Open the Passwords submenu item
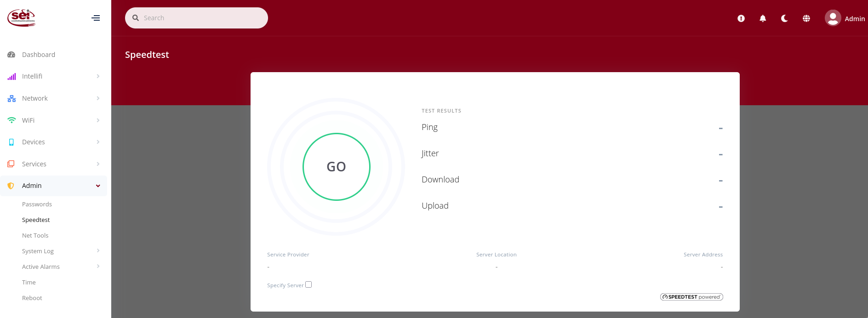Image resolution: width=868 pixels, height=318 pixels. point(37,204)
